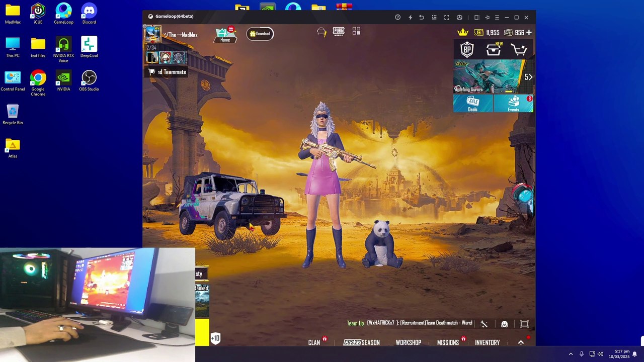Open the Deals sale tile

point(473,103)
